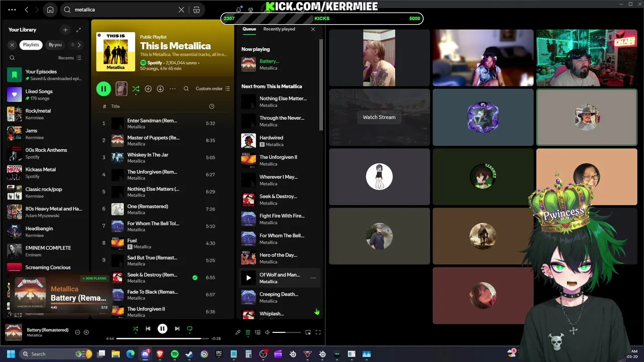Clear library filters with X chip
The image size is (644, 362).
[12, 45]
